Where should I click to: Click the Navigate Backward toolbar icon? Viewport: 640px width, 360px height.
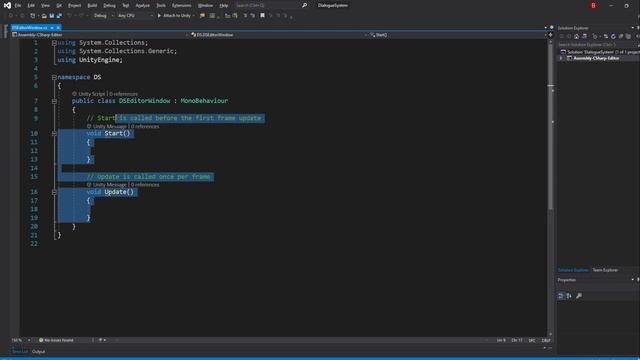coord(11,16)
